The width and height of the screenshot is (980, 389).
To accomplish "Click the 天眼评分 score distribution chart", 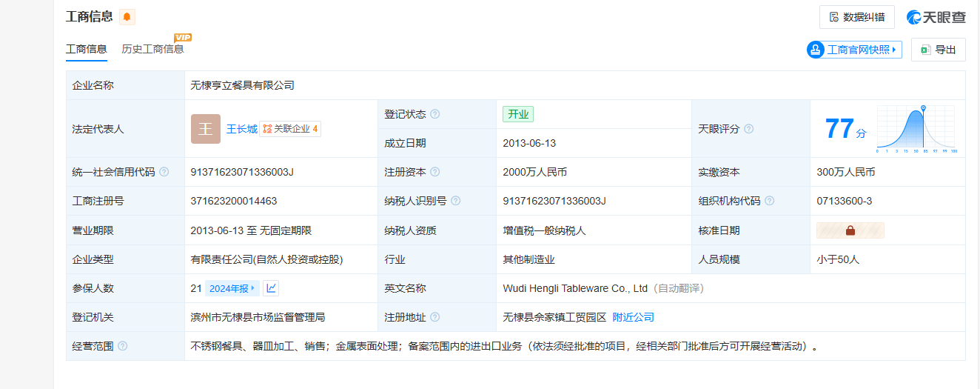I will [x=916, y=129].
